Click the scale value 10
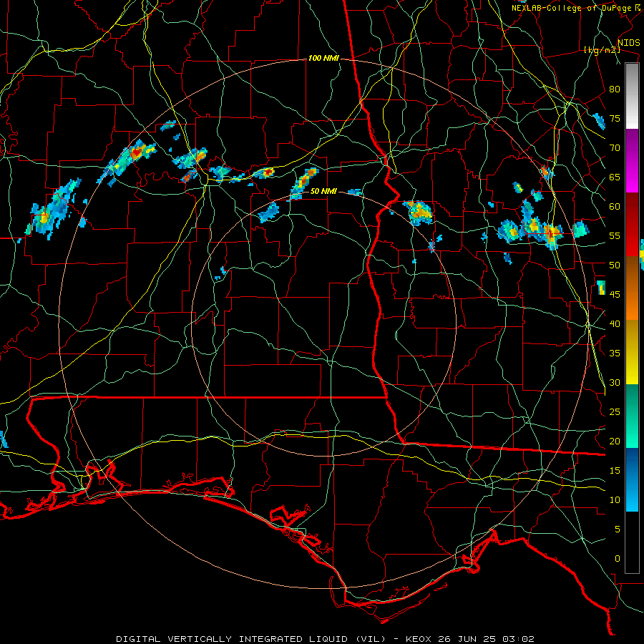 click(x=615, y=500)
